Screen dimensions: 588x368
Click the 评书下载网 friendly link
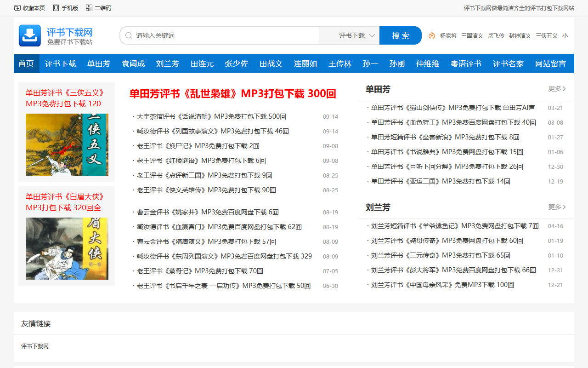tap(35, 346)
